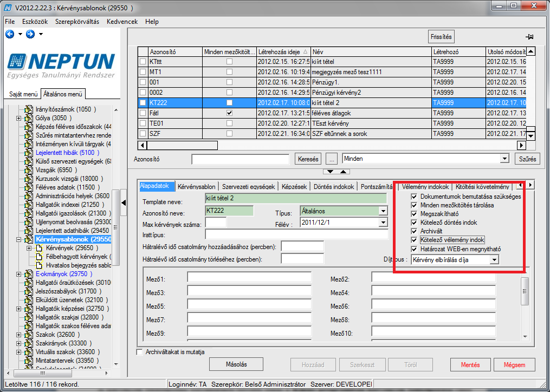Click the Azonosító search input field
This screenshot has height=392, width=550.
[240, 159]
